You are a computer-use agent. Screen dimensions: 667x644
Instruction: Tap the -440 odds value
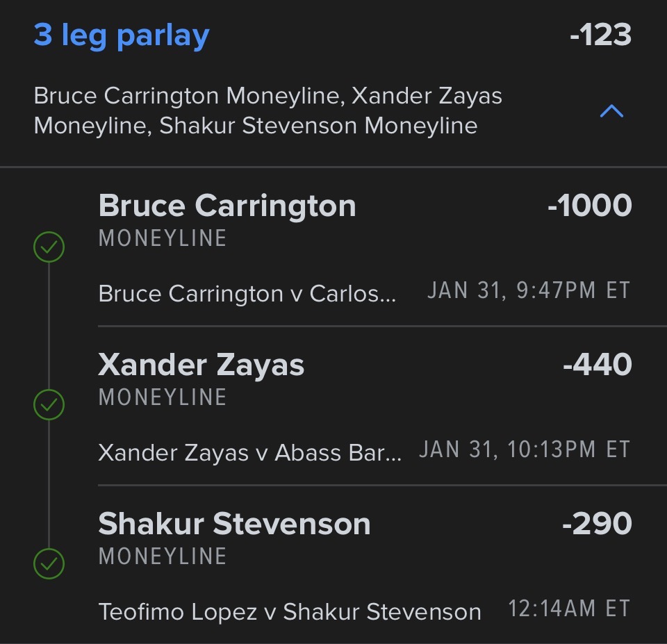pyautogui.click(x=597, y=365)
